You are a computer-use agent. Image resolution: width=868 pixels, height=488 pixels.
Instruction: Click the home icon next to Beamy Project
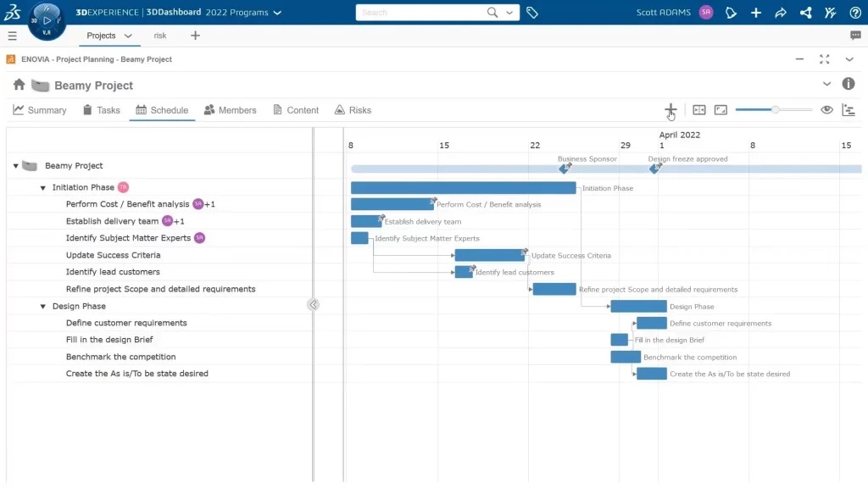[19, 85]
